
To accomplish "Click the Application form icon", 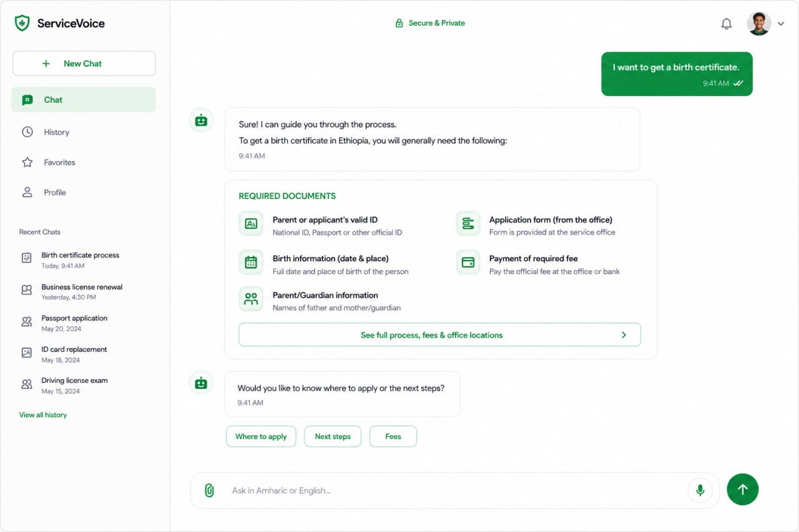I will pyautogui.click(x=468, y=223).
